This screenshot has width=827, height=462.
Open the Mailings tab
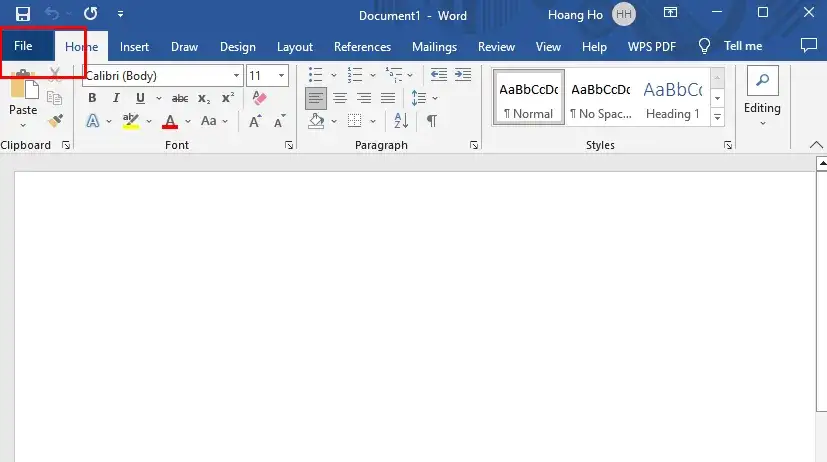(434, 46)
